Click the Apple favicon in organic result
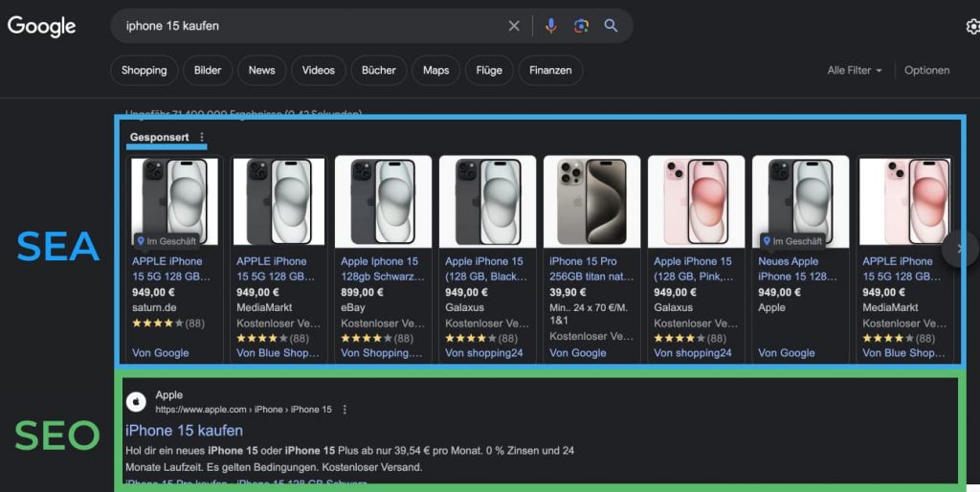 click(136, 402)
